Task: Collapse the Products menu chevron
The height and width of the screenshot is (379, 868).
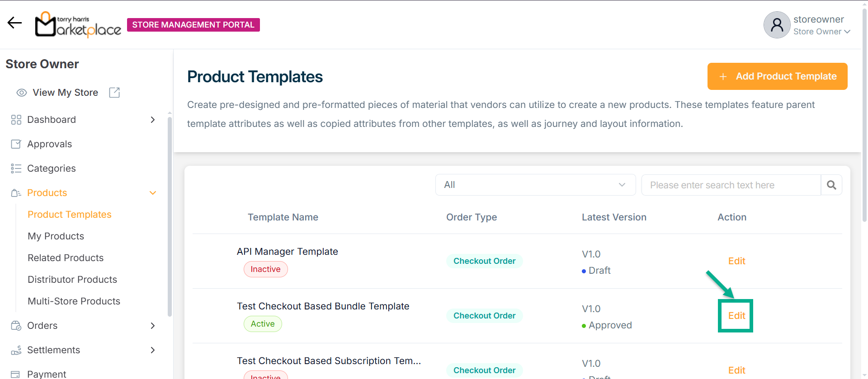Action: pos(153,193)
